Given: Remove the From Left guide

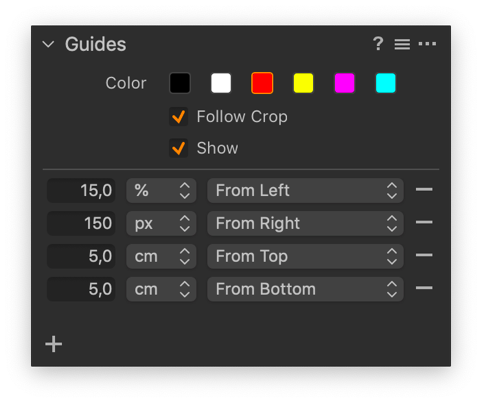Looking at the screenshot, I should click(424, 189).
